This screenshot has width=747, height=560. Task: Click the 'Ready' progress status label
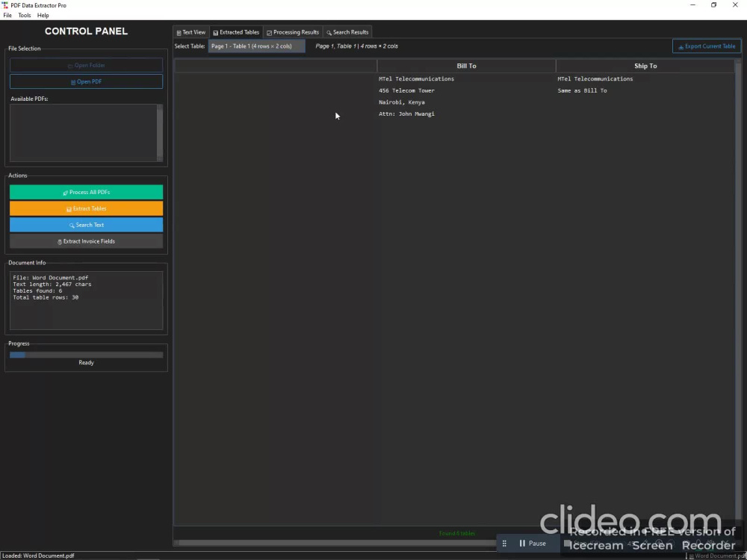pyautogui.click(x=86, y=362)
